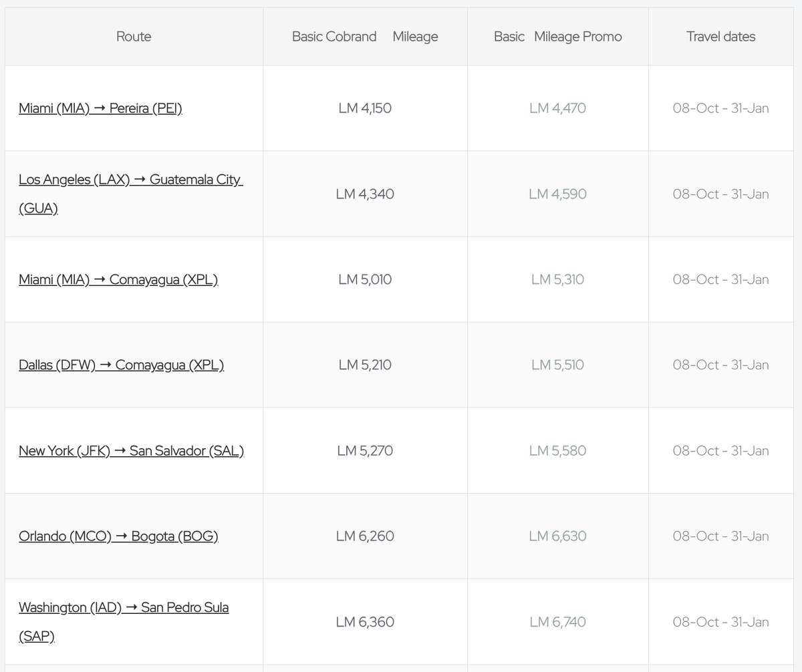The image size is (802, 672).
Task: Click the LM 5,580 promo price
Action: [557, 451]
